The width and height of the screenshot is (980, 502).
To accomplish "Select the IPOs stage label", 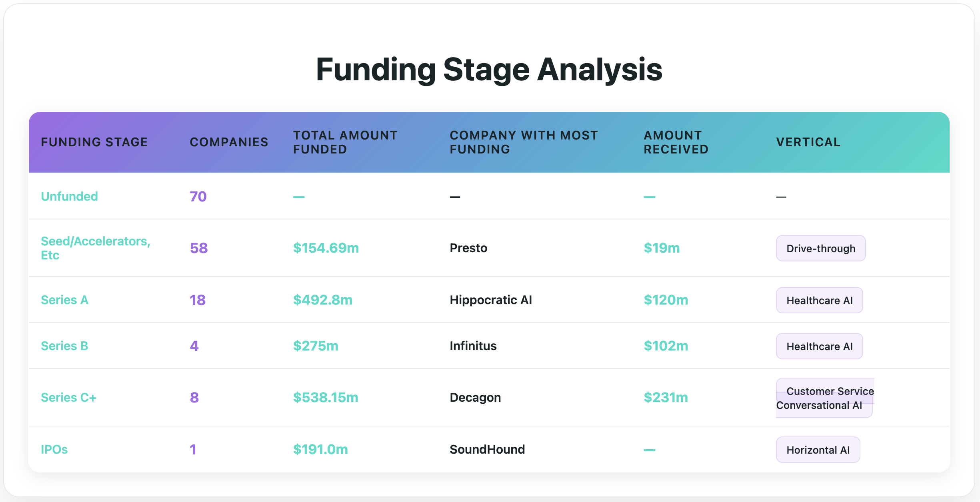I will tap(54, 449).
